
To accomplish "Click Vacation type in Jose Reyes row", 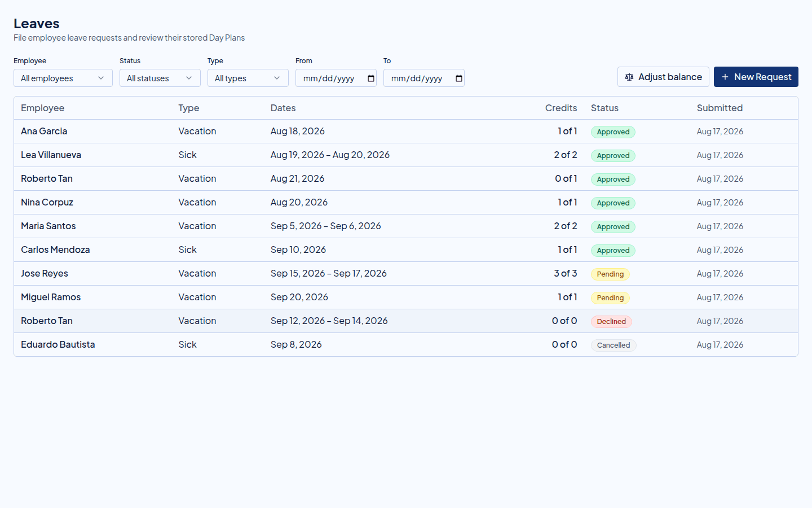I will pyautogui.click(x=197, y=273).
